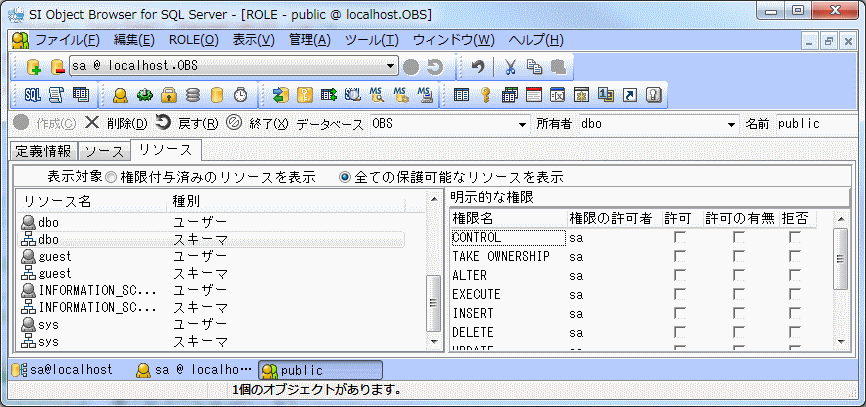Open the connection dropdown sa @ localhost.OBS

coord(391,66)
